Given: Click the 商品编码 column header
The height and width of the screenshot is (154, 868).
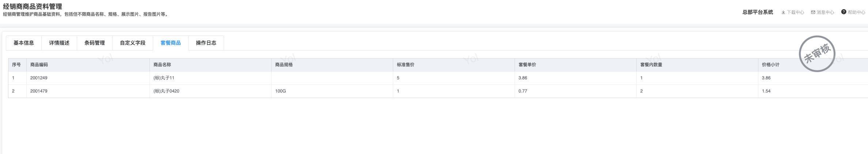Looking at the screenshot, I should coord(39,65).
